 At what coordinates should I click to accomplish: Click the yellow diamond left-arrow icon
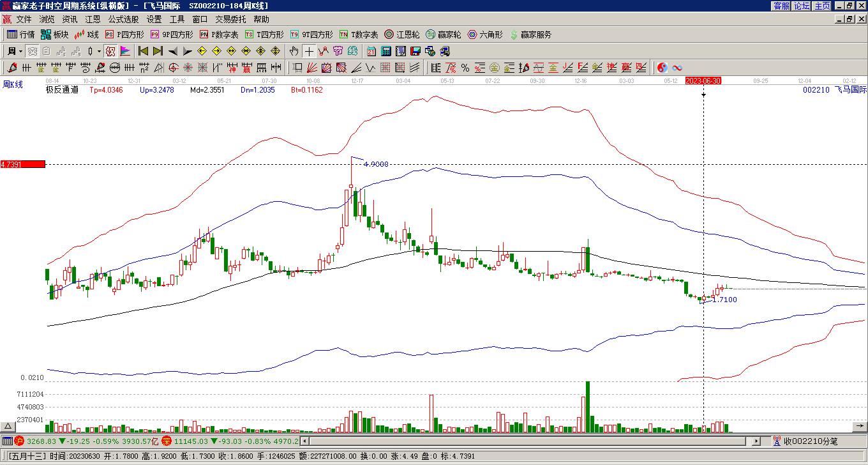[202, 51]
